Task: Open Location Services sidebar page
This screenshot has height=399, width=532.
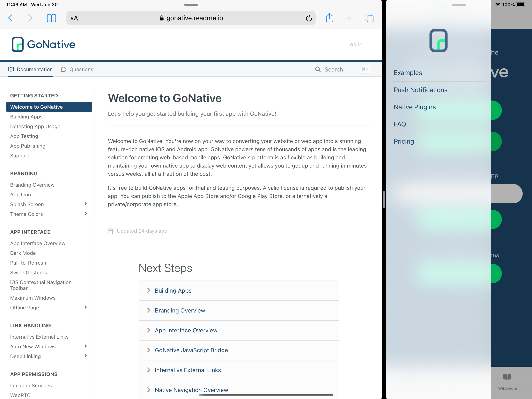Action: click(31, 386)
